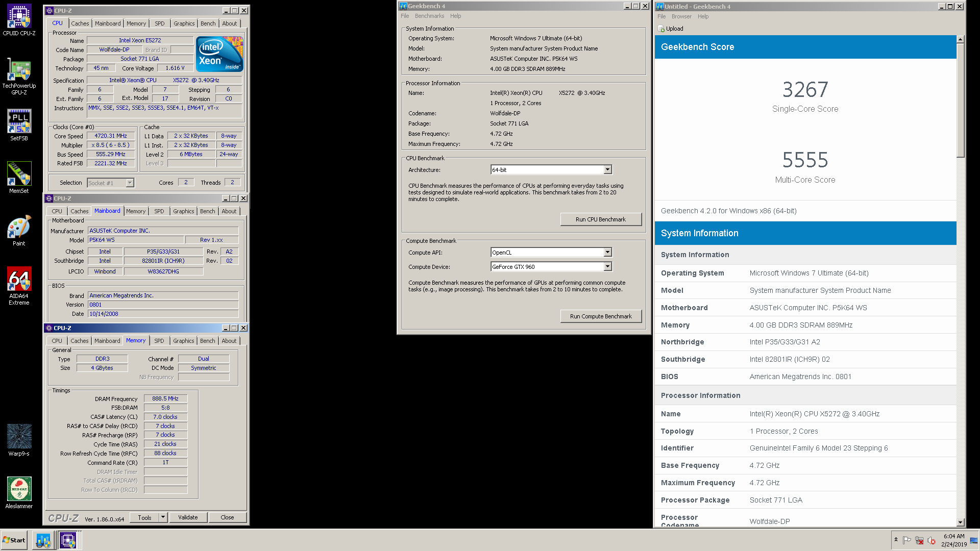This screenshot has width=980, height=551.
Task: Click the Multiplier value x 8.5
Action: (111, 145)
